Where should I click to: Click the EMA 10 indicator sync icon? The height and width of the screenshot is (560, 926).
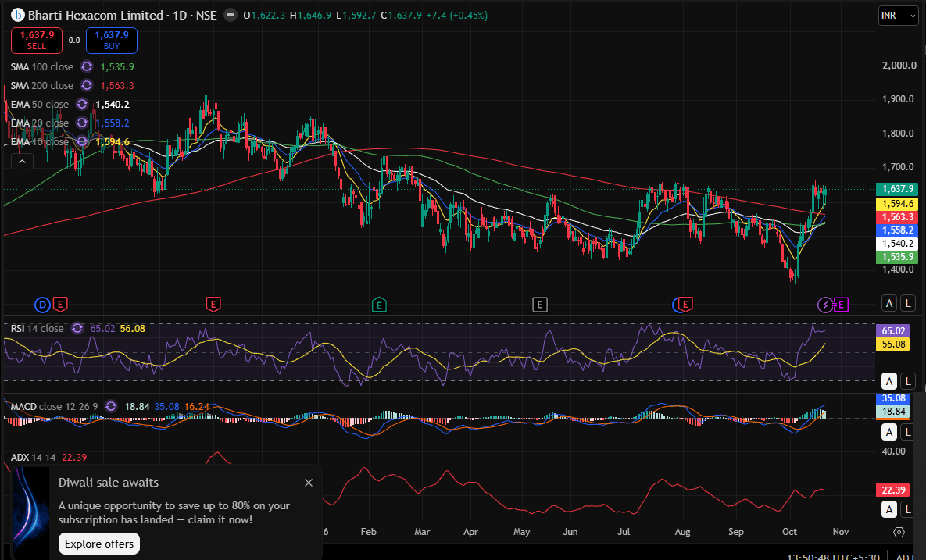coord(82,142)
